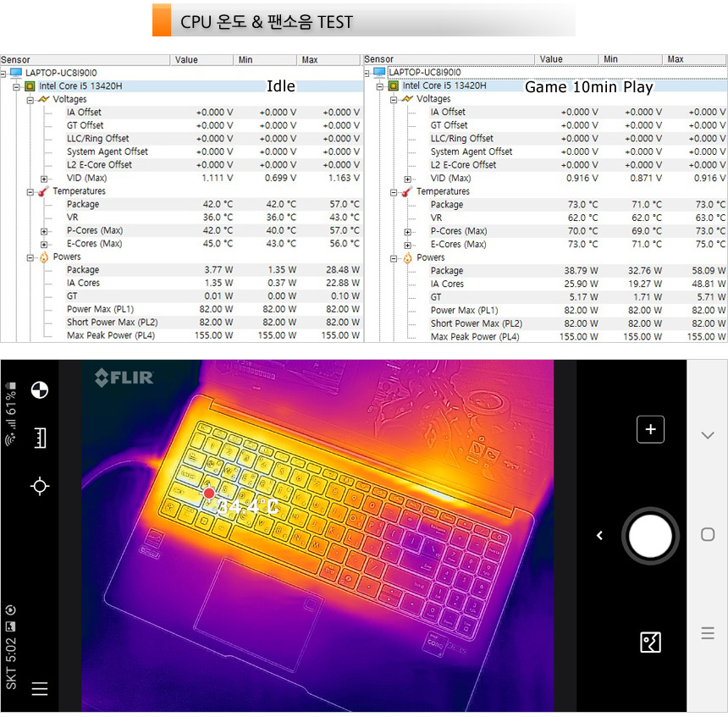Click the left arrow beside the shutter
This screenshot has height=717, width=728.
coord(599,535)
